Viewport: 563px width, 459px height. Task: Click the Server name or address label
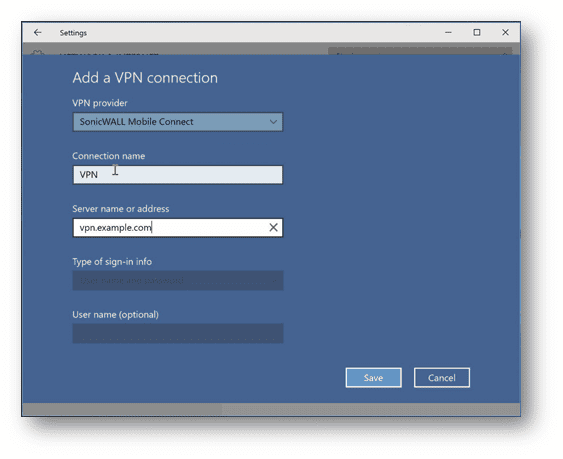pyautogui.click(x=121, y=209)
